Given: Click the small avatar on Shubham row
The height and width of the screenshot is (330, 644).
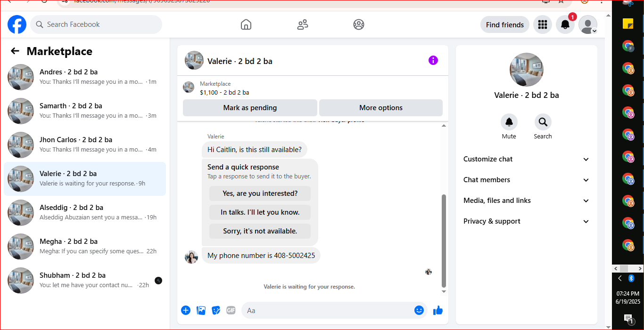Looking at the screenshot, I should point(158,281).
